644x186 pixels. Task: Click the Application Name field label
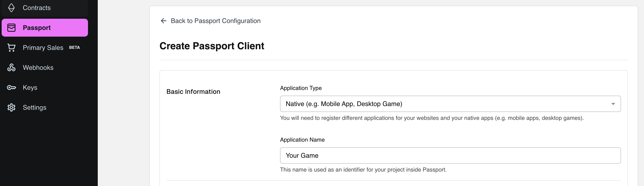pos(302,140)
